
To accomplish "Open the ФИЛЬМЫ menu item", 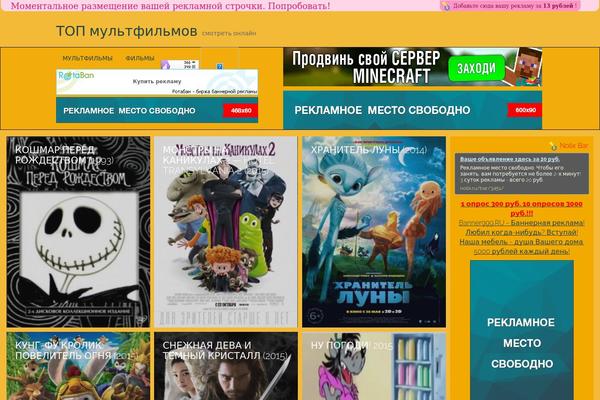I will pyautogui.click(x=140, y=58).
